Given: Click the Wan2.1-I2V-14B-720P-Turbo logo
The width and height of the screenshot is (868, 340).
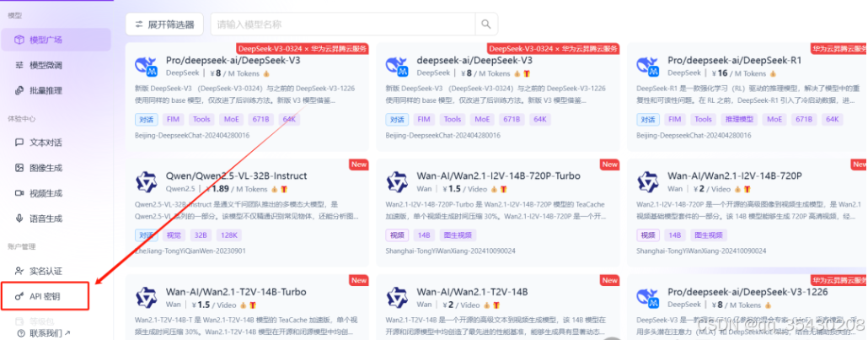Looking at the screenshot, I should point(398,182).
